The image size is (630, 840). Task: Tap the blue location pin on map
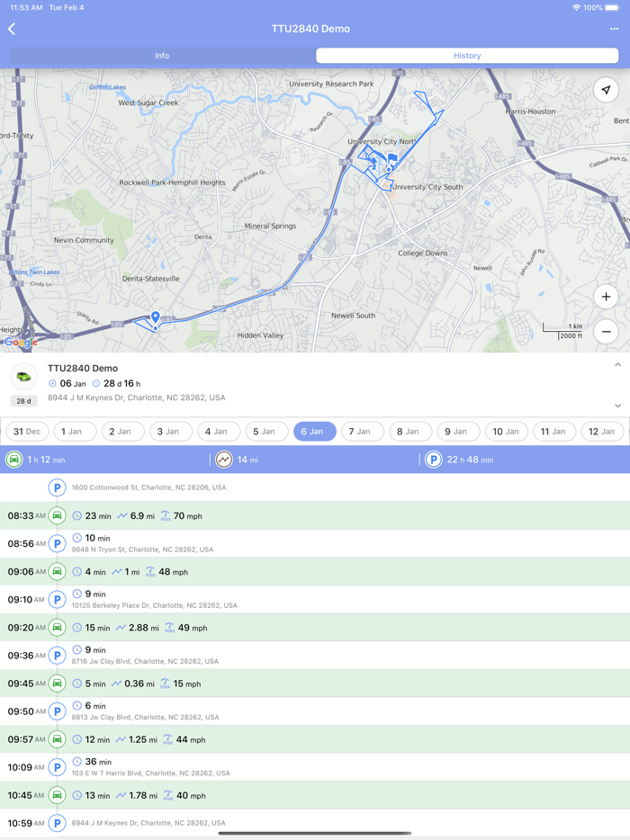tap(156, 317)
